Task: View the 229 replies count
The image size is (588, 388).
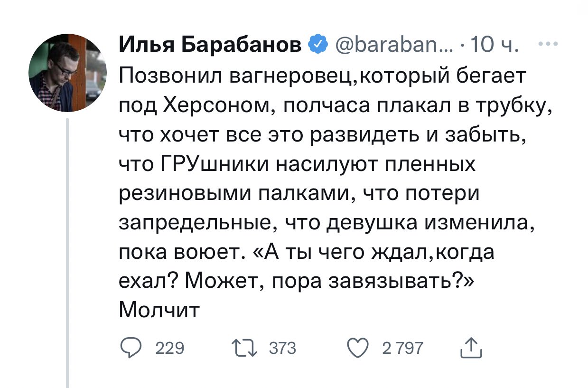Action: [170, 349]
